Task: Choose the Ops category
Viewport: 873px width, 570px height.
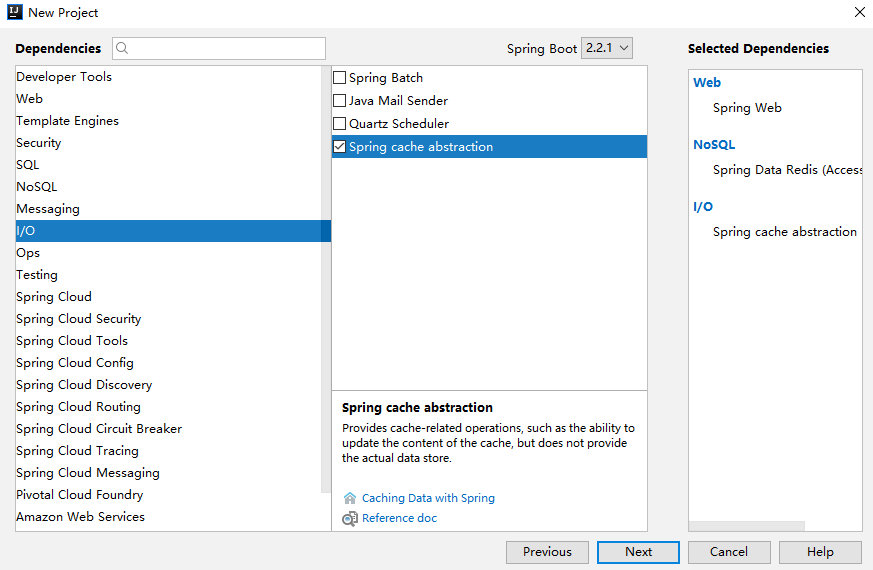Action: [x=168, y=253]
